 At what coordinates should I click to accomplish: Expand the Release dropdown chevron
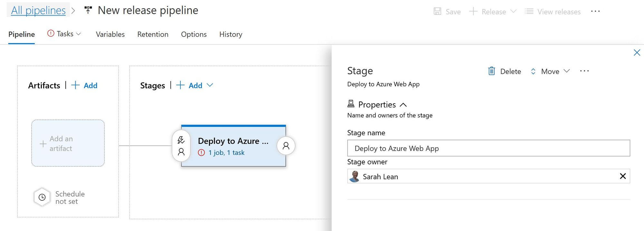[x=514, y=12]
